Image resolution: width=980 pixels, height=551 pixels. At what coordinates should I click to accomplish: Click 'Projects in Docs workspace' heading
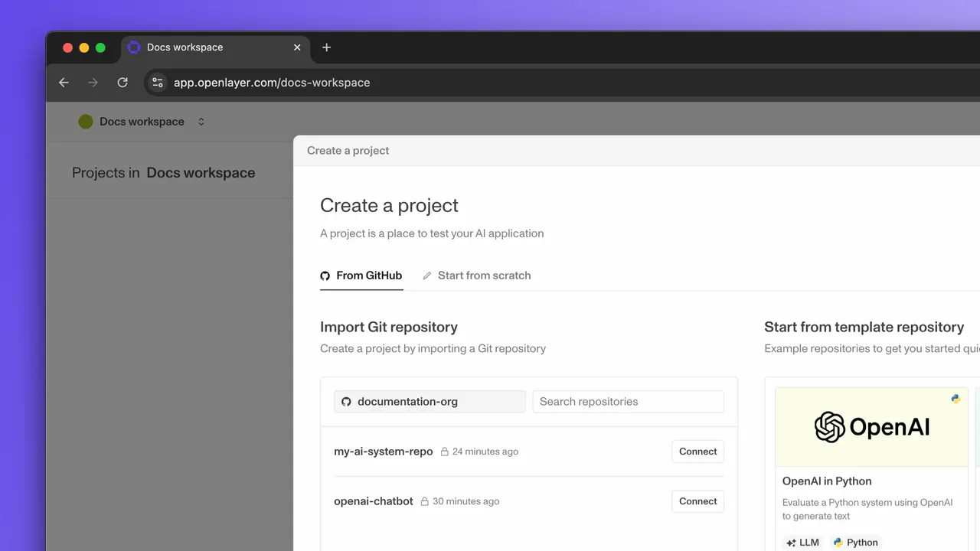pyautogui.click(x=164, y=173)
